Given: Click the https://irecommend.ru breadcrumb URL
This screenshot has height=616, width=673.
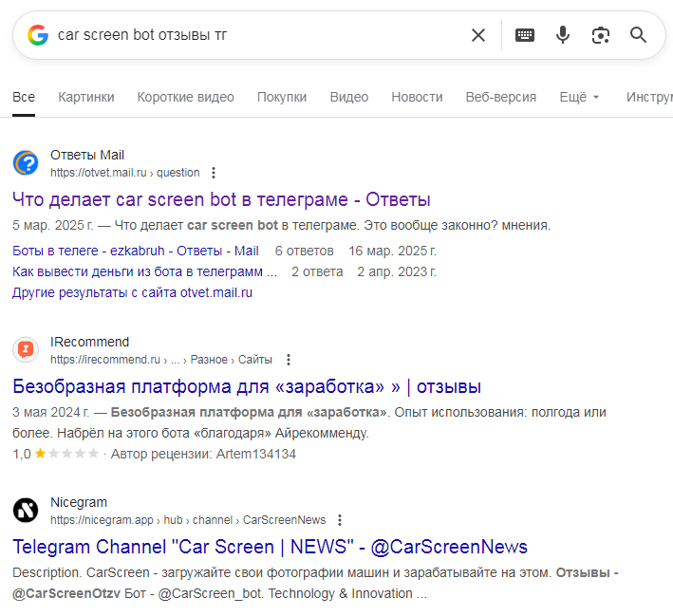Looking at the screenshot, I should tap(161, 360).
